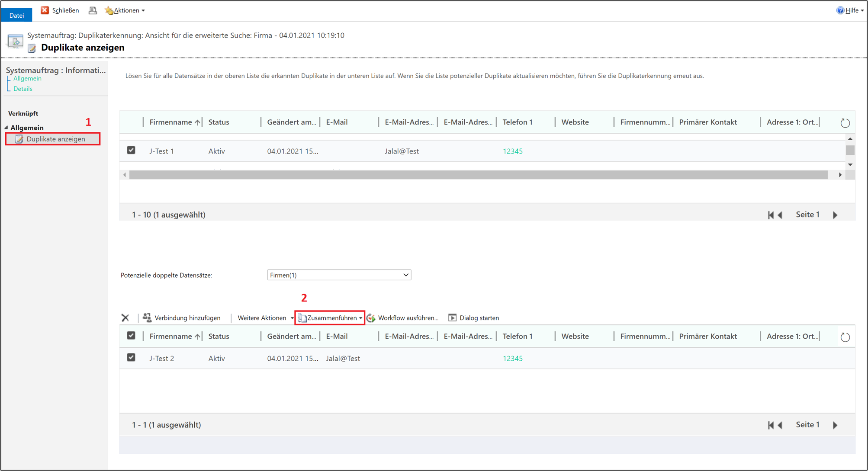Open the Aktionen dropdown menu

coord(125,10)
